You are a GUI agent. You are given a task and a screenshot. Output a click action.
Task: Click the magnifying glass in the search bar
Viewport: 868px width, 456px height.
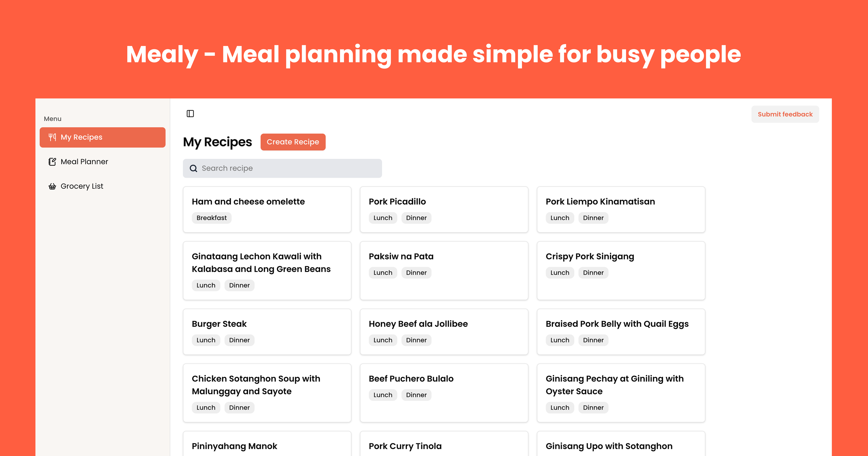tap(193, 168)
